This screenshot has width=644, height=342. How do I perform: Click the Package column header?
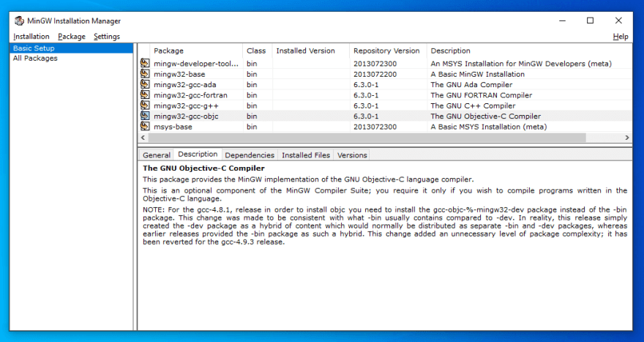coord(196,51)
